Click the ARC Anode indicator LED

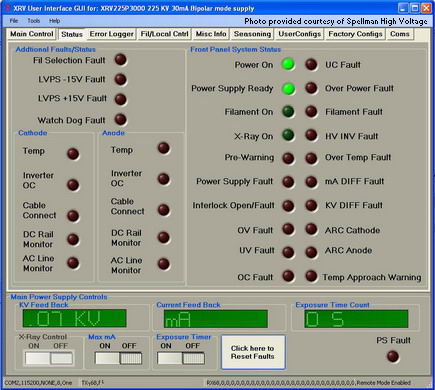pos(311,252)
